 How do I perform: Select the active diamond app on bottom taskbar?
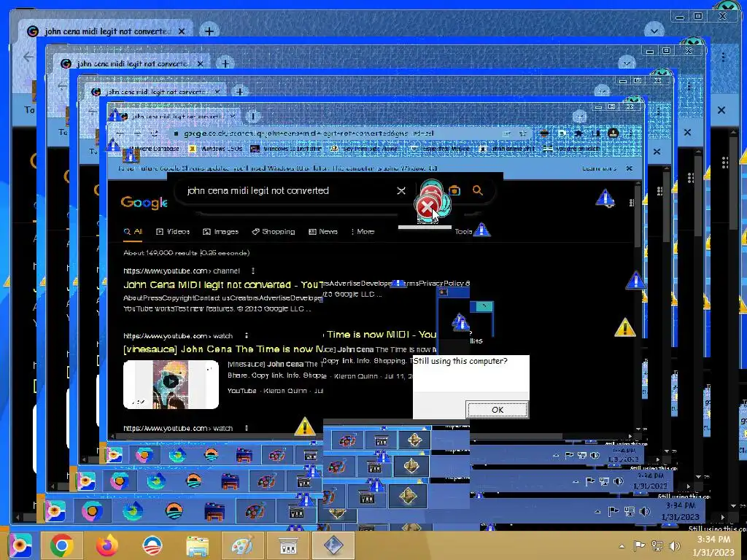pos(333,545)
